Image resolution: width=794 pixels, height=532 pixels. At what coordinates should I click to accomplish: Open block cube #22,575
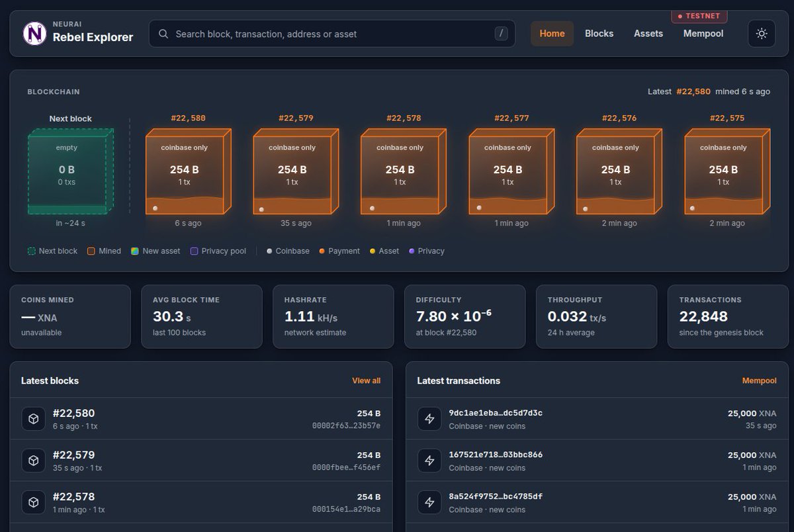pyautogui.click(x=728, y=171)
